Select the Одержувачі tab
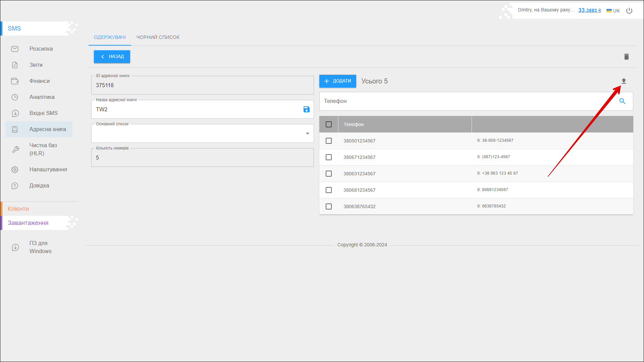The image size is (644, 362). click(110, 37)
